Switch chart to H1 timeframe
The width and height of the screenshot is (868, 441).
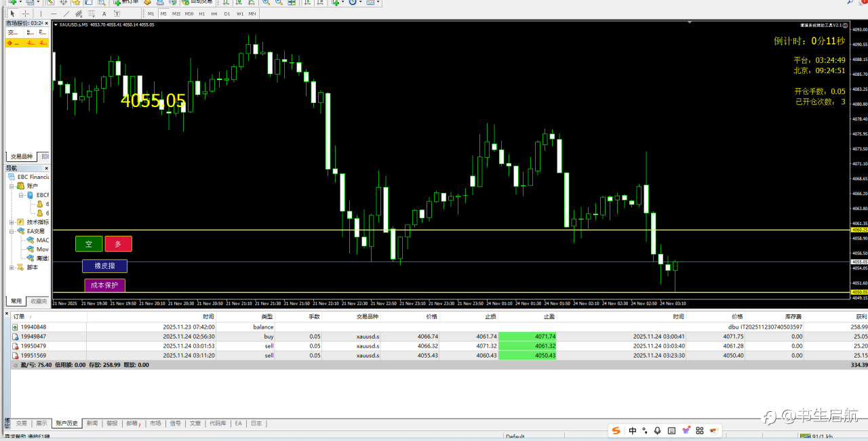click(202, 14)
